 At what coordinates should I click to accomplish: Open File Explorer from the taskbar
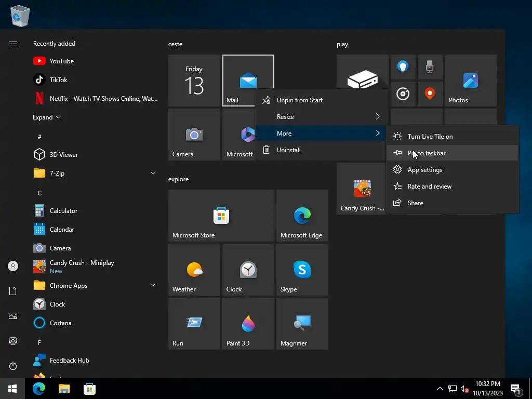pyautogui.click(x=64, y=389)
